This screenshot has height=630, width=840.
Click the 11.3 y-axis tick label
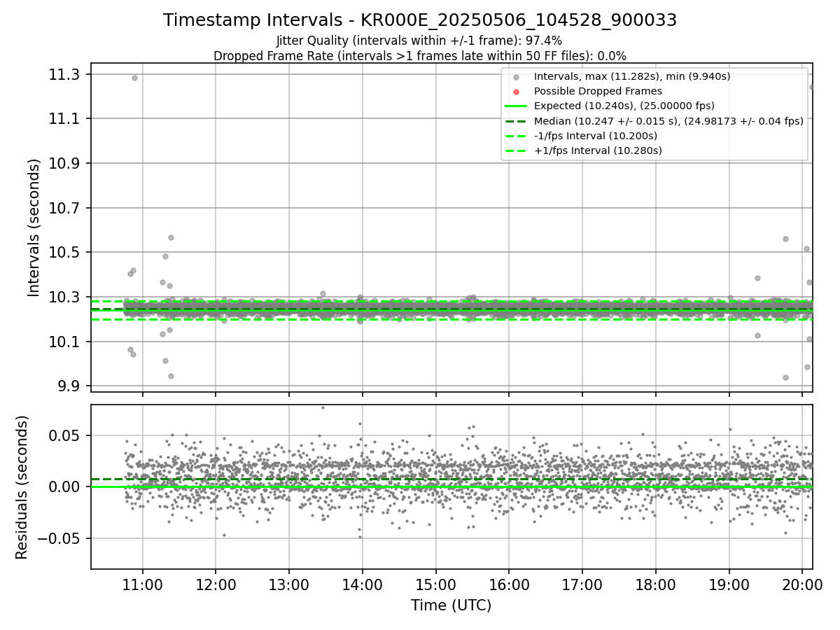[64, 74]
